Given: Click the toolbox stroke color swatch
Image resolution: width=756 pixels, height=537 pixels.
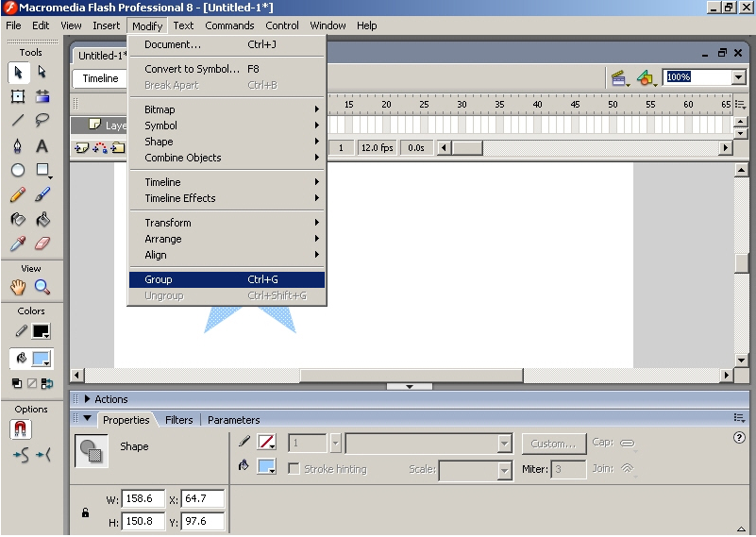Looking at the screenshot, I should tap(41, 331).
